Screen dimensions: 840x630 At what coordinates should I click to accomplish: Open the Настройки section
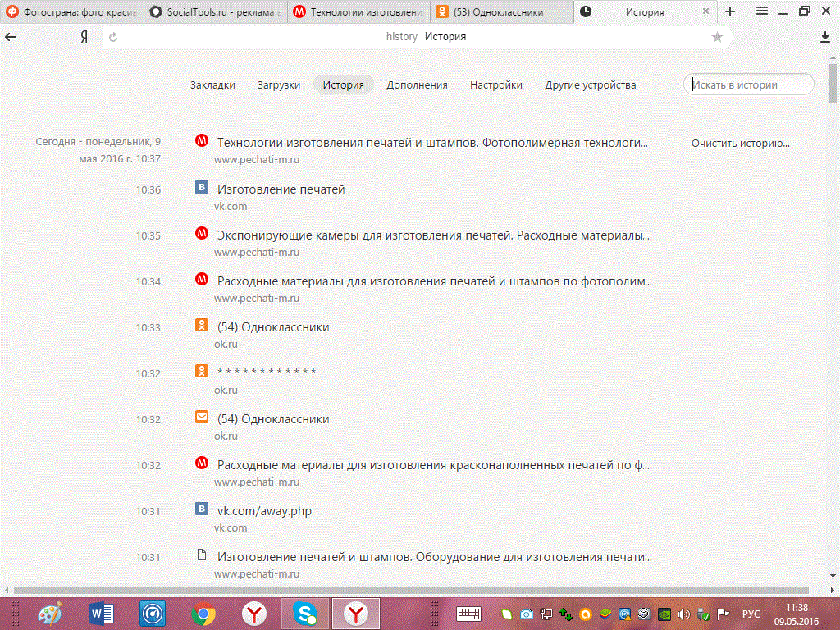click(x=495, y=84)
